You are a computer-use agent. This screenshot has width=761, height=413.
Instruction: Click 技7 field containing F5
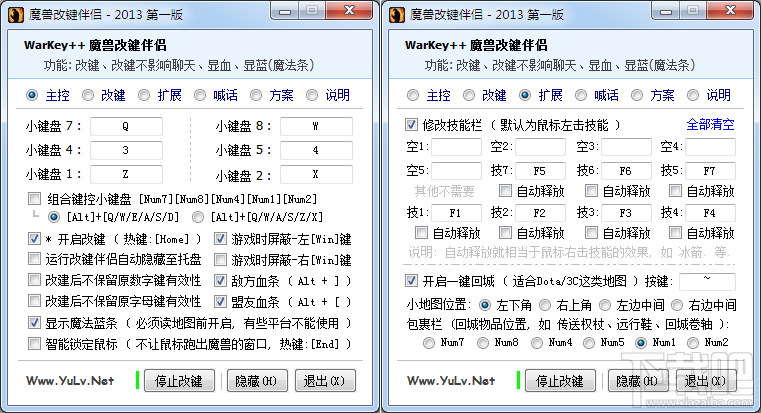pyautogui.click(x=541, y=171)
